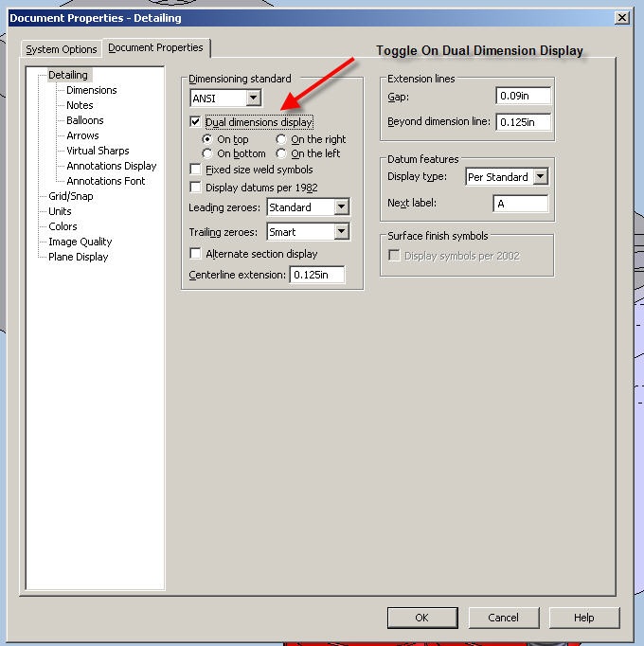Toggle the Dual dimensions display checkbox
The height and width of the screenshot is (646, 644).
195,122
